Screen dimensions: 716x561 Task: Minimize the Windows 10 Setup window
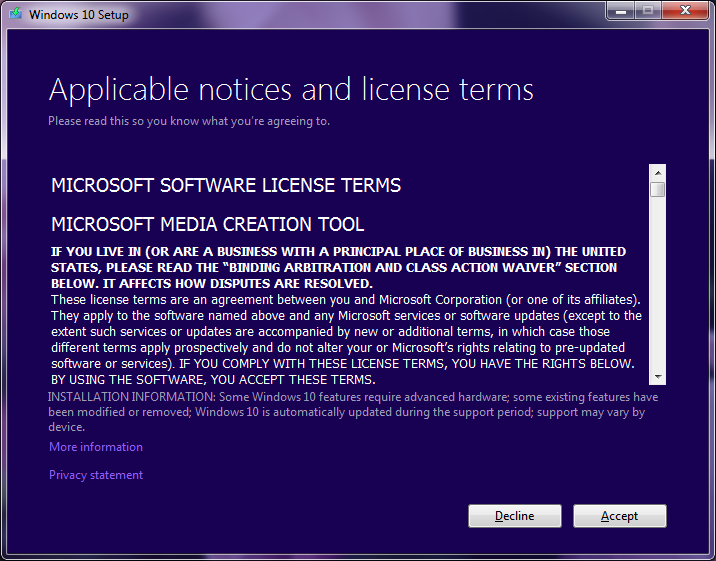(621, 11)
